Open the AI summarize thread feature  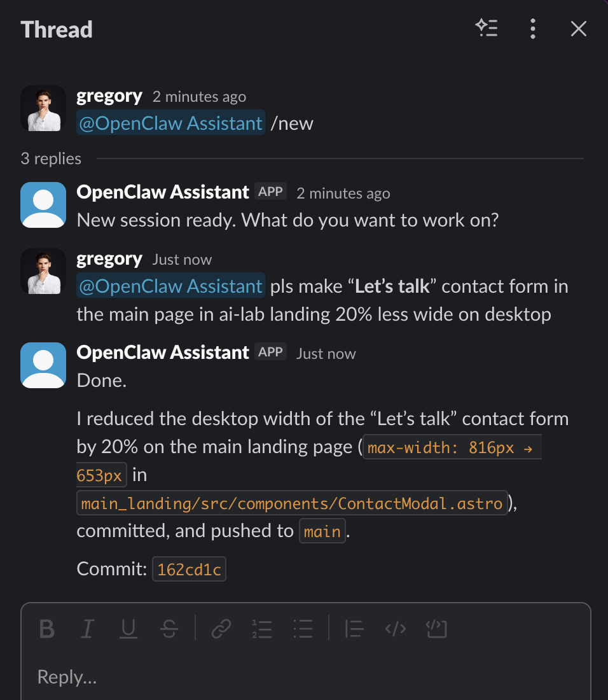coord(487,28)
